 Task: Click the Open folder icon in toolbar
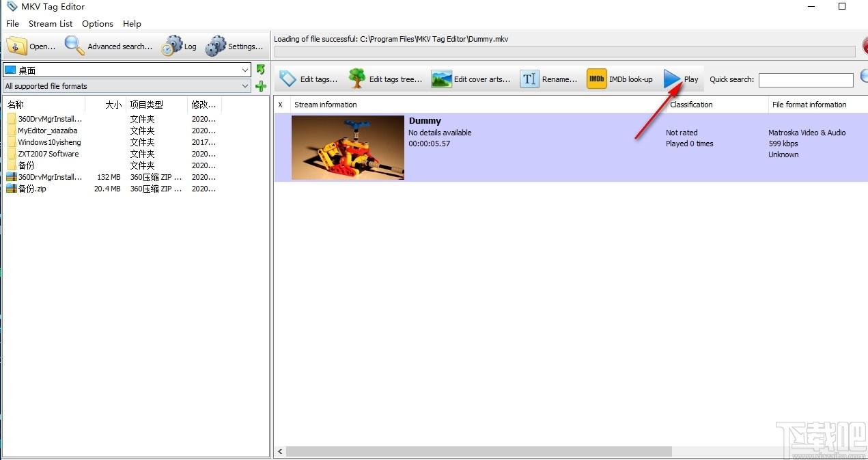click(16, 46)
